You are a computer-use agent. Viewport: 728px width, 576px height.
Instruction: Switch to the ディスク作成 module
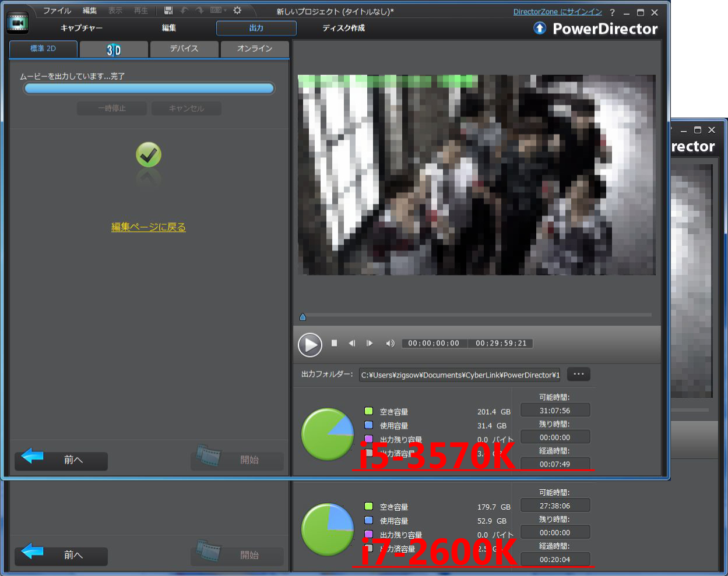tap(344, 28)
